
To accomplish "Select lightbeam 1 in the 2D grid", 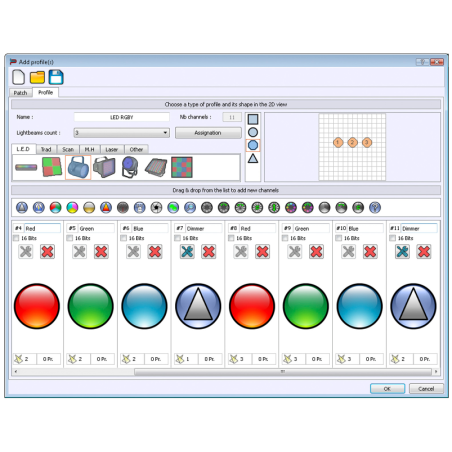I will pyautogui.click(x=338, y=143).
